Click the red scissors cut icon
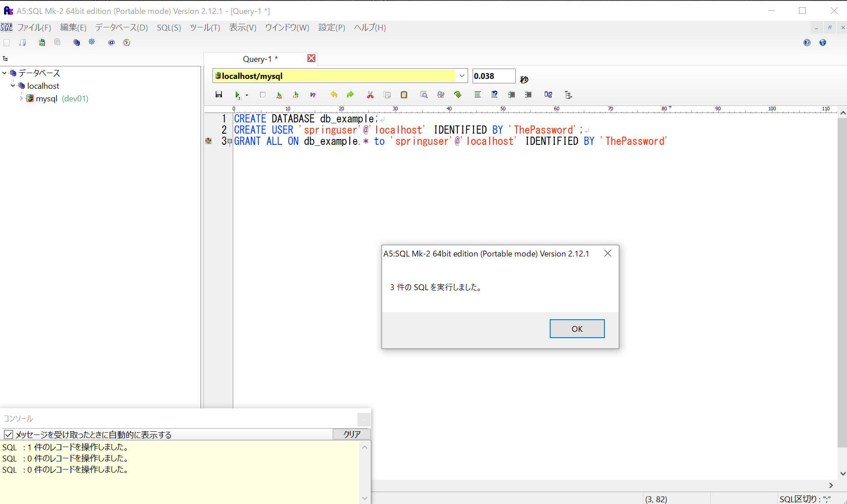The width and height of the screenshot is (847, 504). click(370, 95)
